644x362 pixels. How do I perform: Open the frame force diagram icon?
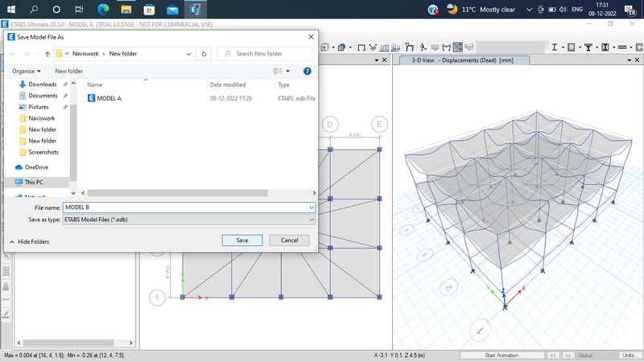(x=446, y=47)
